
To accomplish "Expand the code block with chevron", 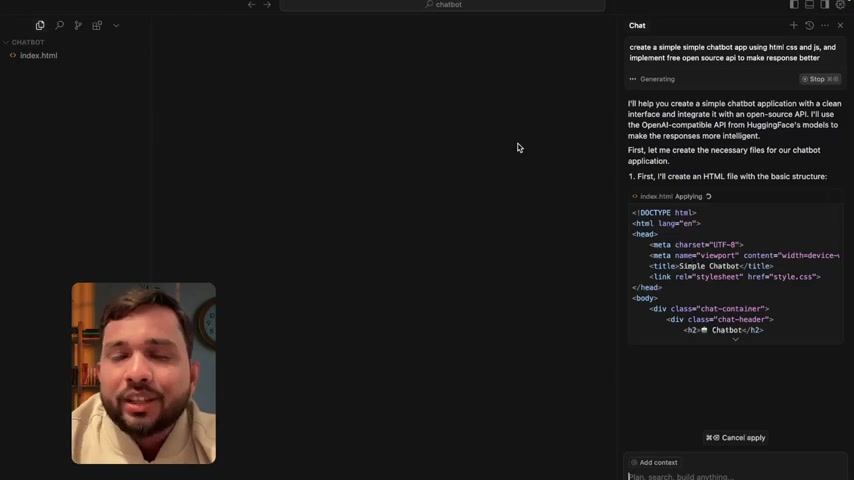I will click(735, 339).
